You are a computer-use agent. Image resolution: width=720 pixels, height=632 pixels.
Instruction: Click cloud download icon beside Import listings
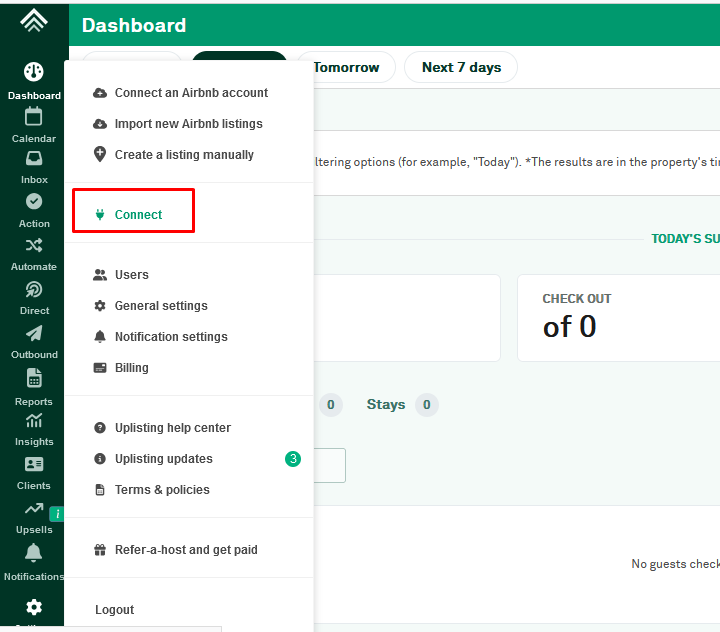(x=100, y=124)
